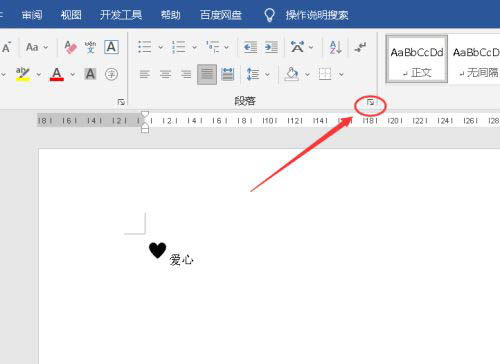Toggle center alignment
The image size is (500, 364).
pos(165,74)
